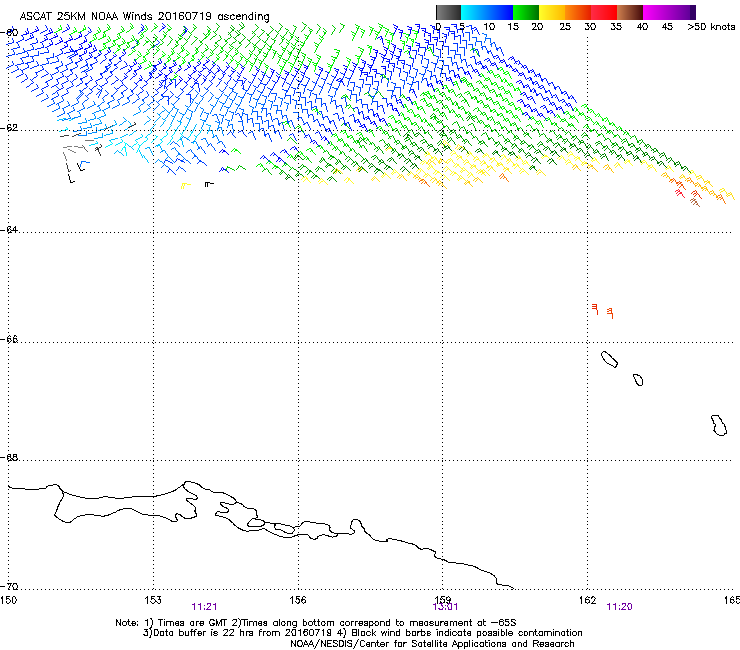The height and width of the screenshot is (650, 740).
Task: Click the green 15-20 knots legend segment
Action: (x=526, y=12)
